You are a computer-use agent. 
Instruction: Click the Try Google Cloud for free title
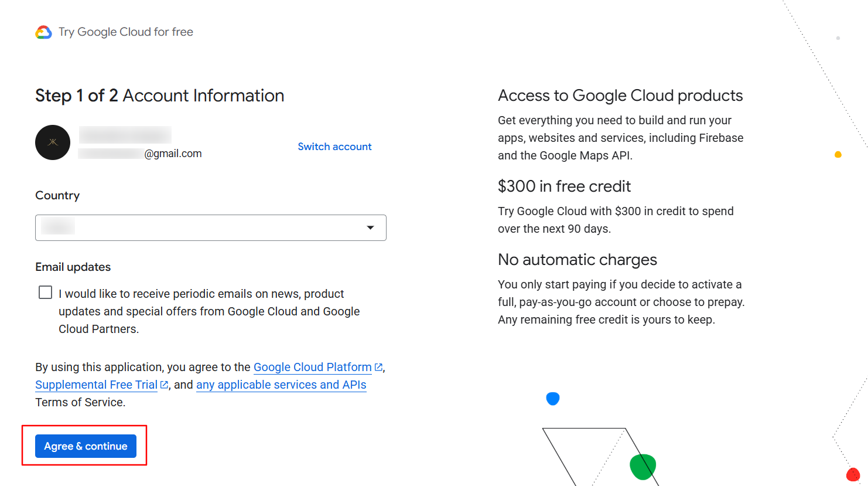(x=126, y=32)
